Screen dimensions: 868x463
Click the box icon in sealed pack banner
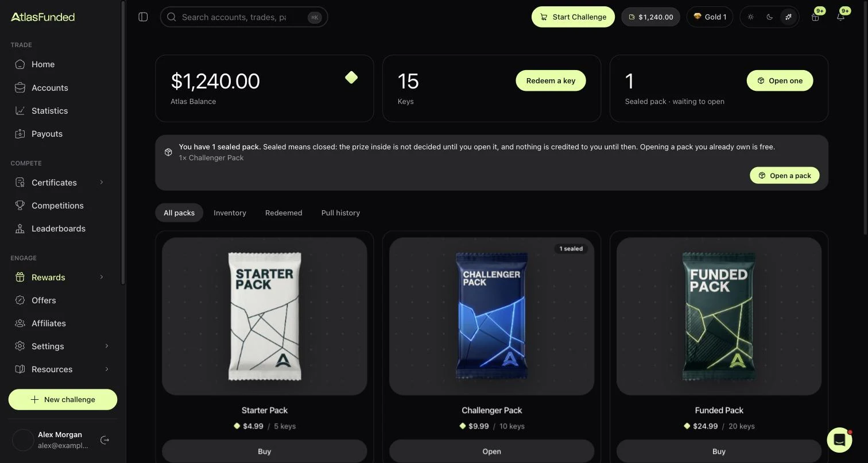point(168,152)
